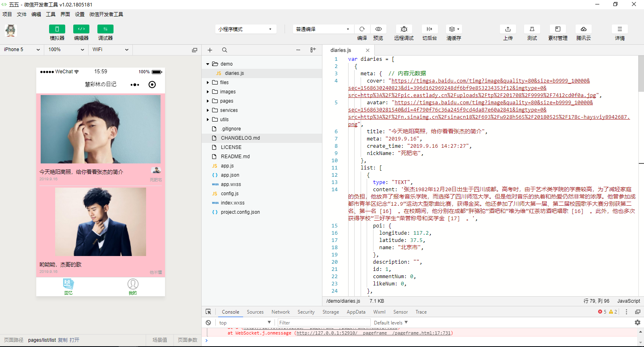The image size is (644, 347).
Task: Open devtools more options dots
Action: point(626,312)
